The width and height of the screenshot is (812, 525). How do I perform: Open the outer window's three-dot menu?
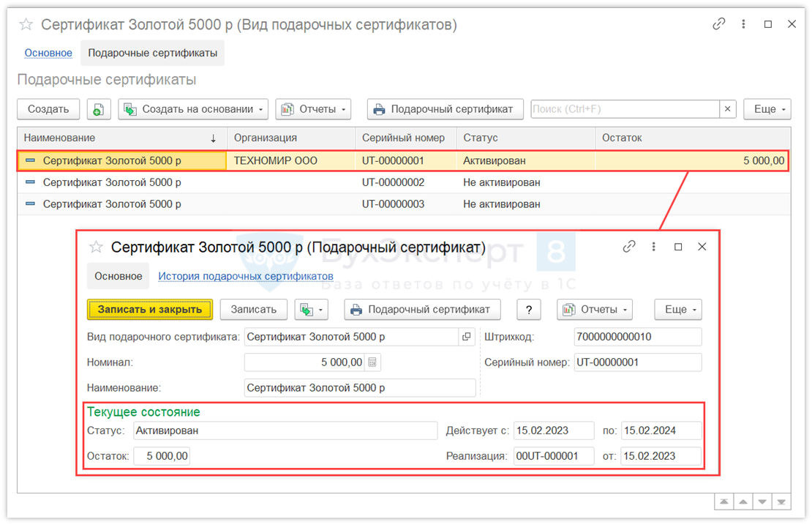tap(743, 24)
